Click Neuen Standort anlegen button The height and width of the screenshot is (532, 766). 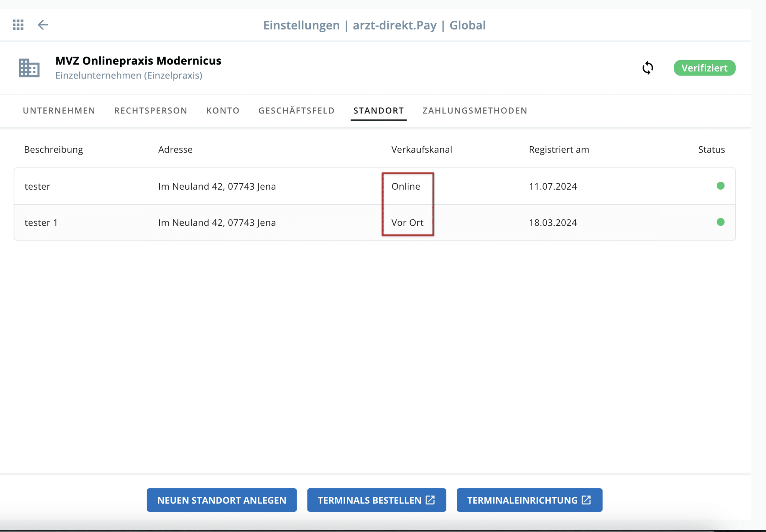[221, 500]
